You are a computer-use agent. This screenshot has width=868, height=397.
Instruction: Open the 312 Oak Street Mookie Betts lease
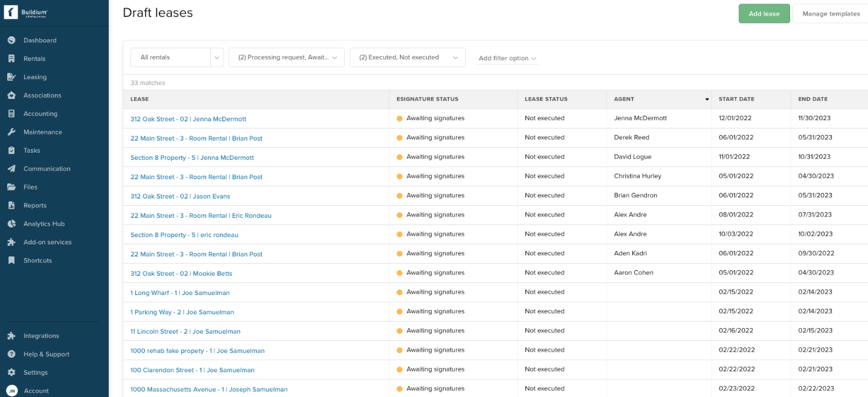coord(181,273)
